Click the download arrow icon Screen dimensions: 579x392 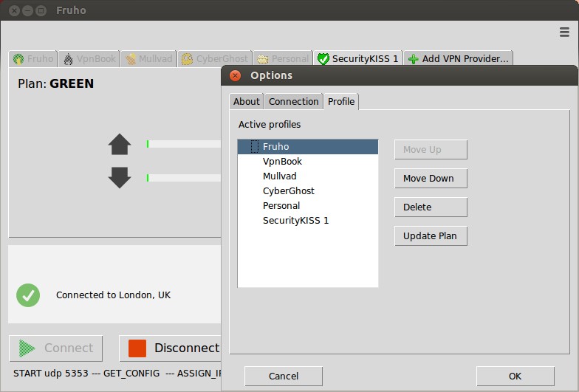pos(120,177)
